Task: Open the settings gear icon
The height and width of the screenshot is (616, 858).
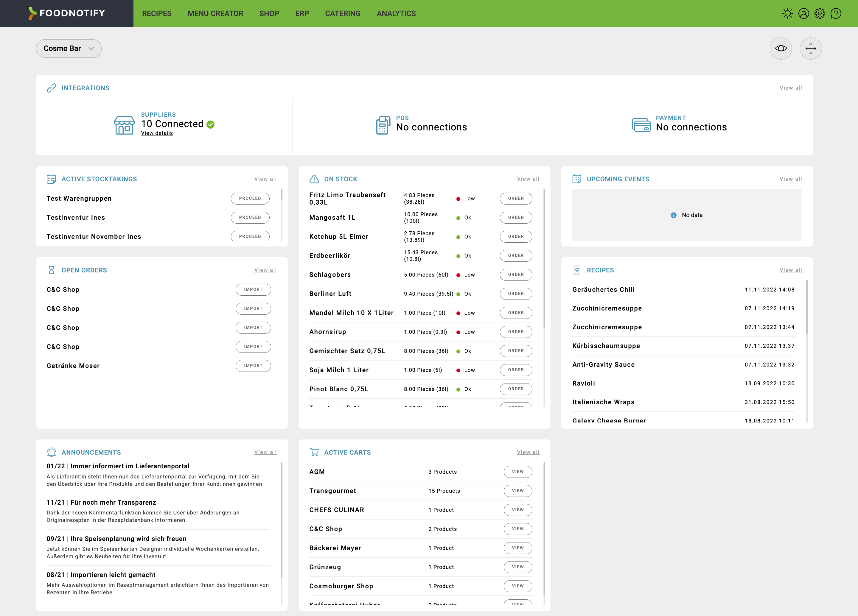Action: coord(820,13)
